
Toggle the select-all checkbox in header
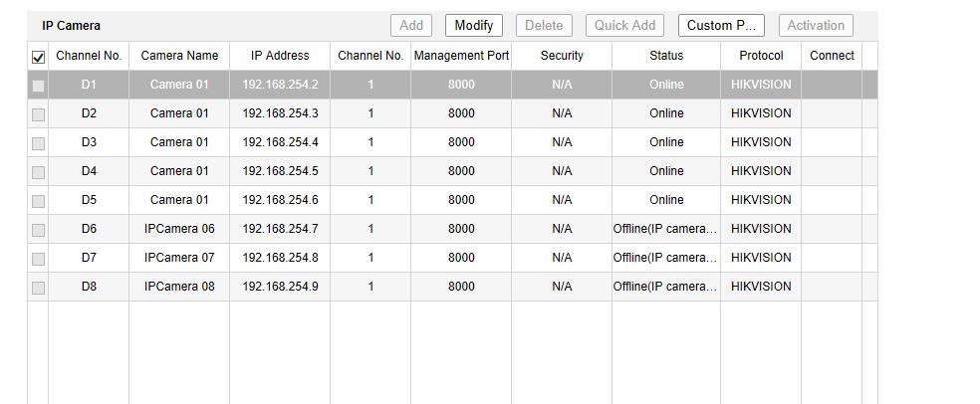click(x=38, y=58)
